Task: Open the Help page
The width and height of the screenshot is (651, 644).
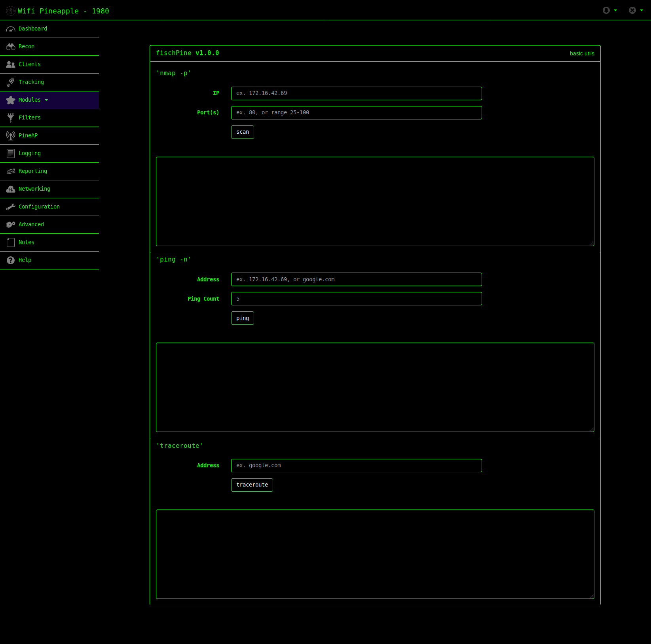Action: tap(49, 260)
